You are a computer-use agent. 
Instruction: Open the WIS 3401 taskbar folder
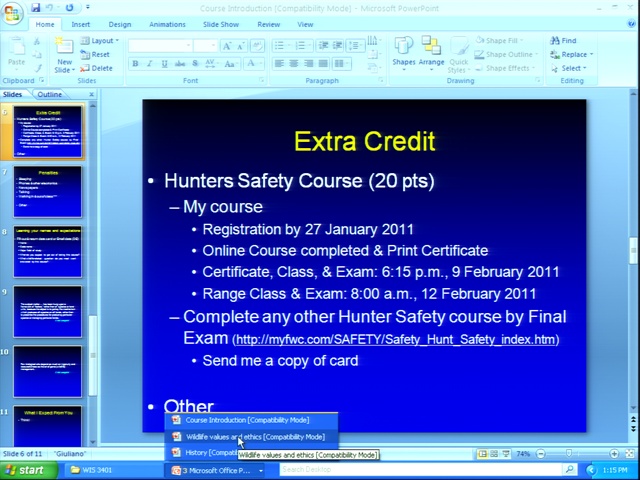click(x=111, y=470)
